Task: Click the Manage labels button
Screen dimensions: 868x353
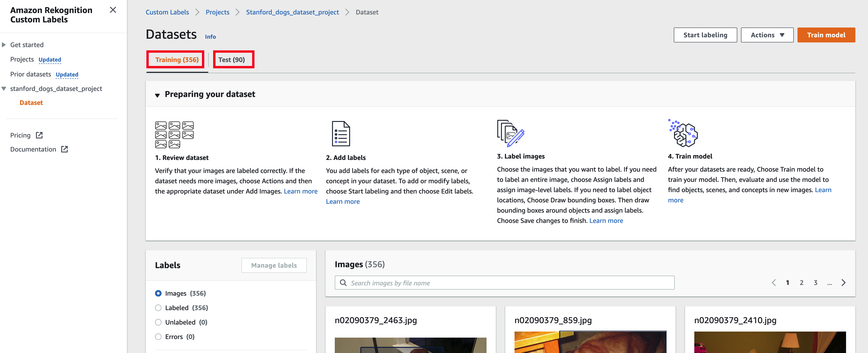Action: point(274,265)
